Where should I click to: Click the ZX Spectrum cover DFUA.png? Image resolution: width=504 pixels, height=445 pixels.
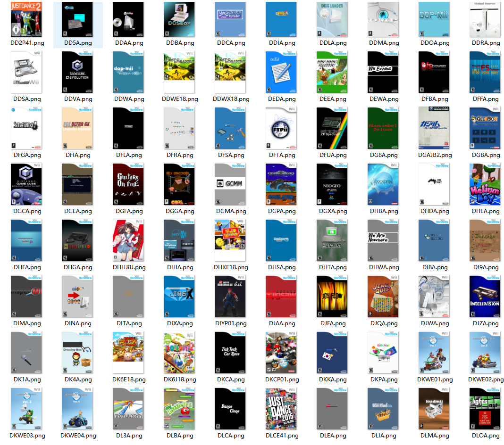(332, 128)
